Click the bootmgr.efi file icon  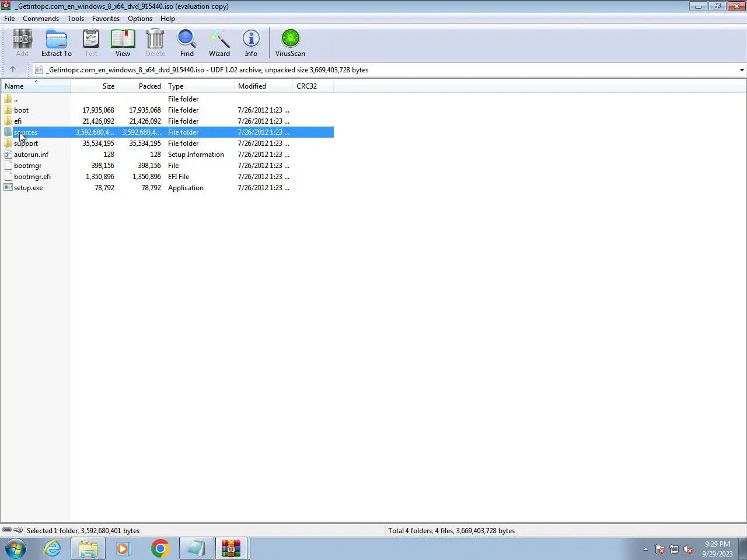(x=8, y=176)
